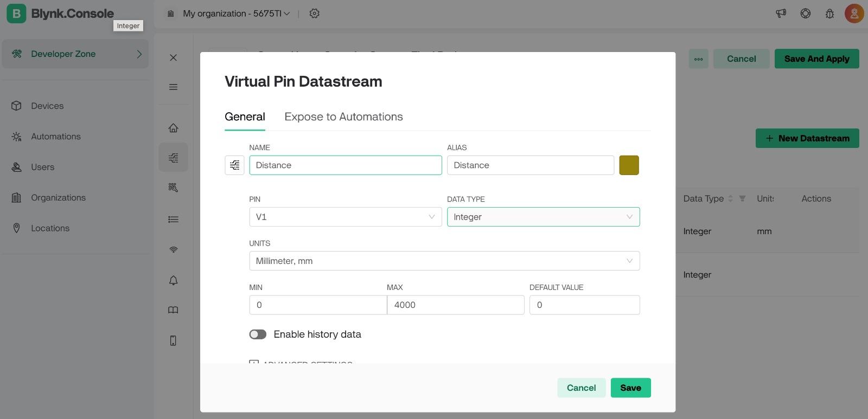Edit the Max value 4000 field

point(456,305)
